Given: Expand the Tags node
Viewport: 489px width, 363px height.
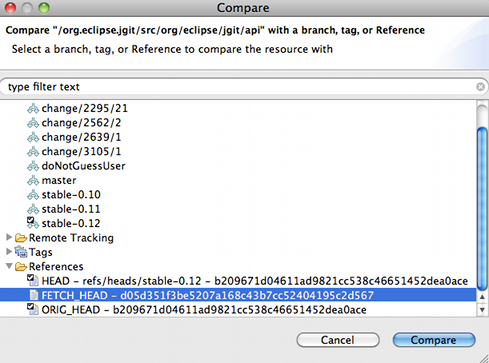Looking at the screenshot, I should click(9, 252).
